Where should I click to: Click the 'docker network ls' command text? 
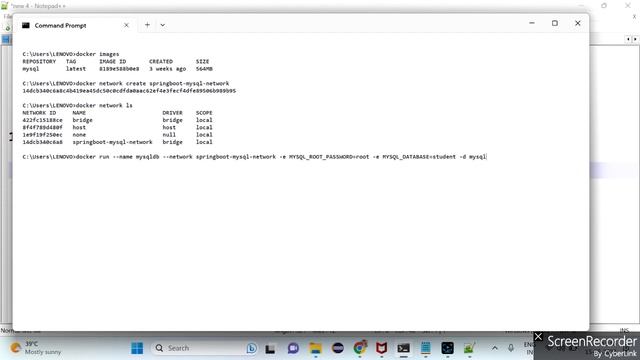point(104,105)
